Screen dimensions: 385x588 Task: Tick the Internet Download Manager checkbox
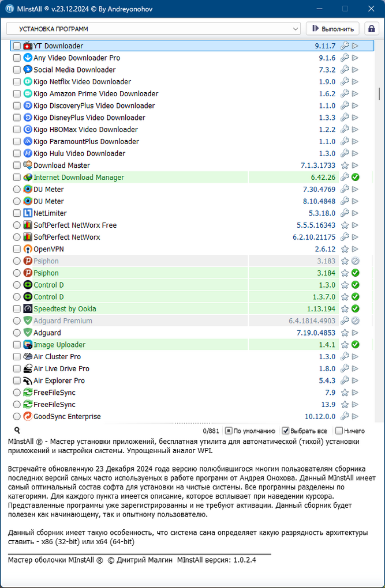coord(17,178)
